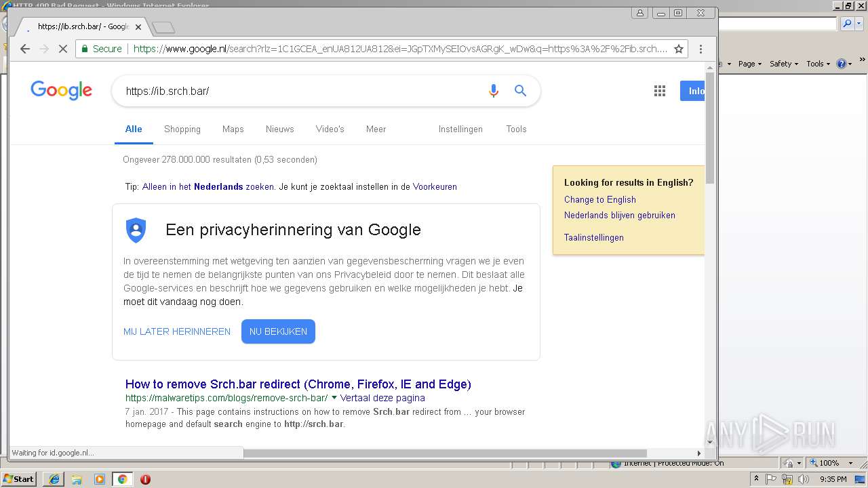
Task: Click the IE search box field
Action: click(777, 24)
